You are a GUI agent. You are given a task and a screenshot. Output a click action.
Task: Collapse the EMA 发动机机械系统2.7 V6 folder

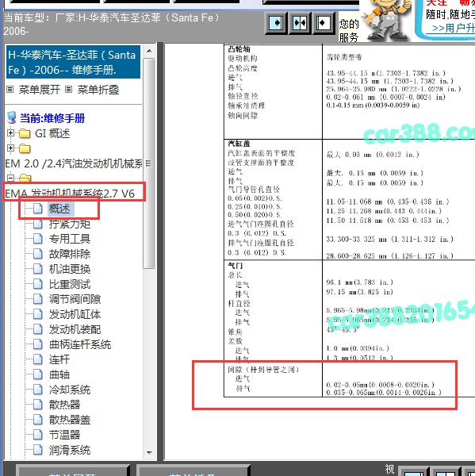click(x=10, y=178)
